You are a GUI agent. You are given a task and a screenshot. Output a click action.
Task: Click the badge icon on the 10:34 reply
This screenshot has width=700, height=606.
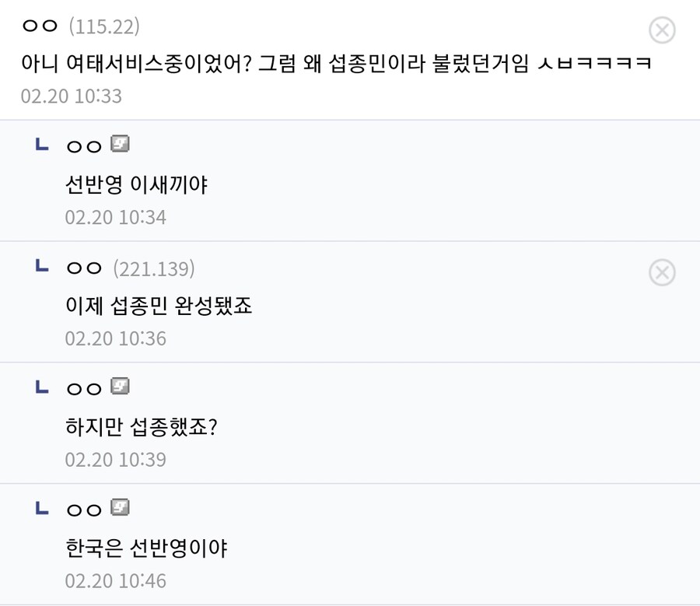pyautogui.click(x=120, y=144)
